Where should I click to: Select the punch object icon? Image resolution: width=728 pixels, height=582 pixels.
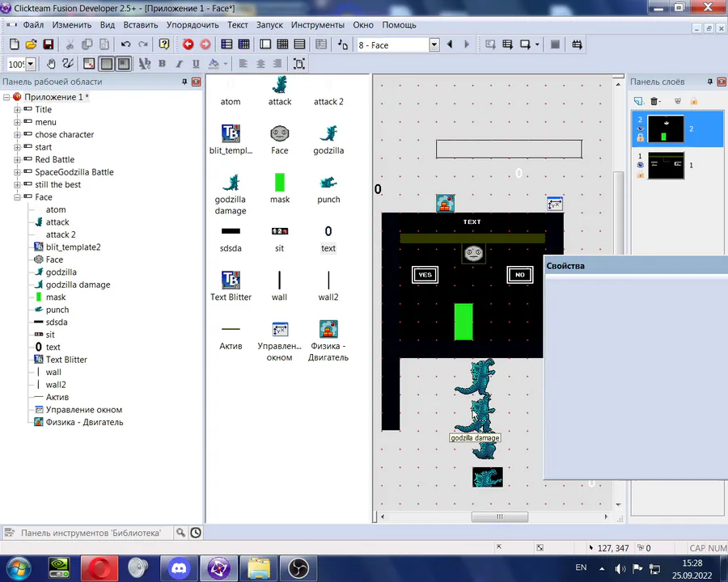328,183
